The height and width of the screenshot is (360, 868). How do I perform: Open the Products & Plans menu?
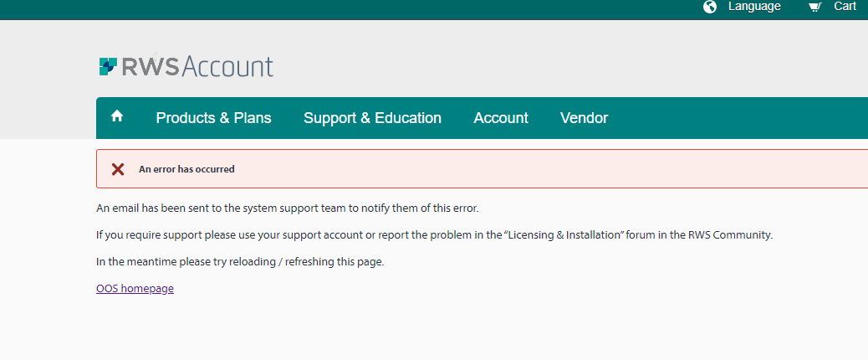213,118
